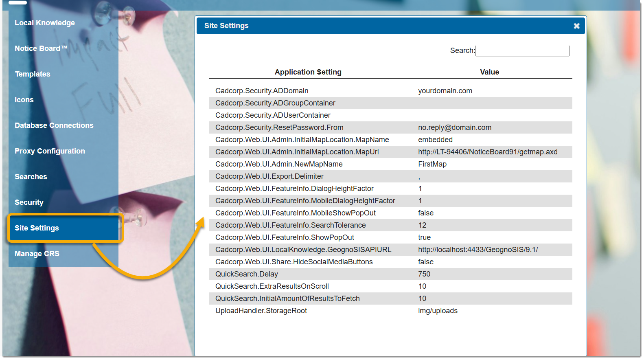
Task: Click the GeognoSISAPIURL localhost value
Action: (x=478, y=250)
